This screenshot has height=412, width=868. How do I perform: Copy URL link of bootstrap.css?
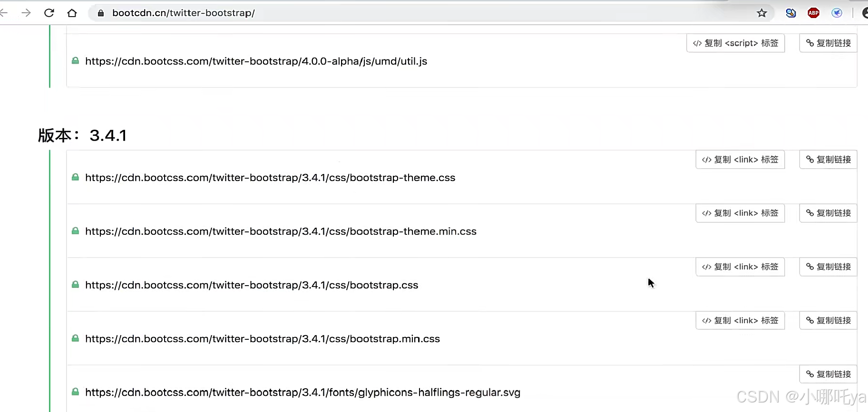828,267
